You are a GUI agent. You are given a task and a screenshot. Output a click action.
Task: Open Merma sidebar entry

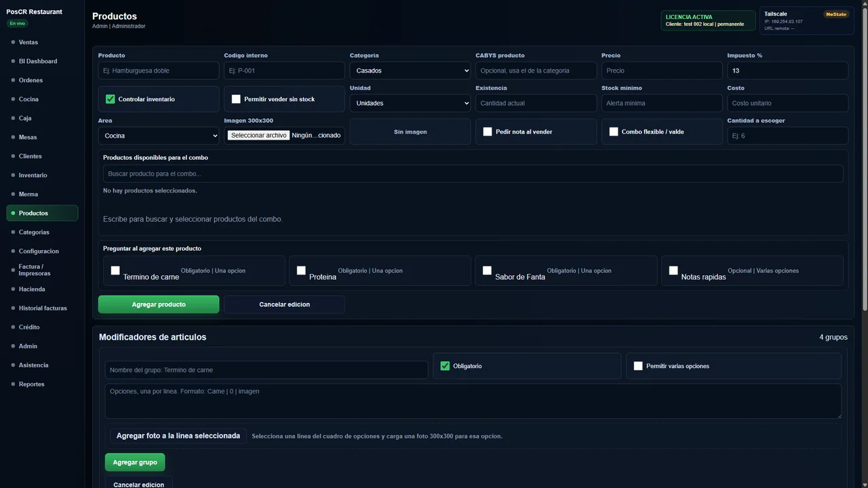pos(42,194)
